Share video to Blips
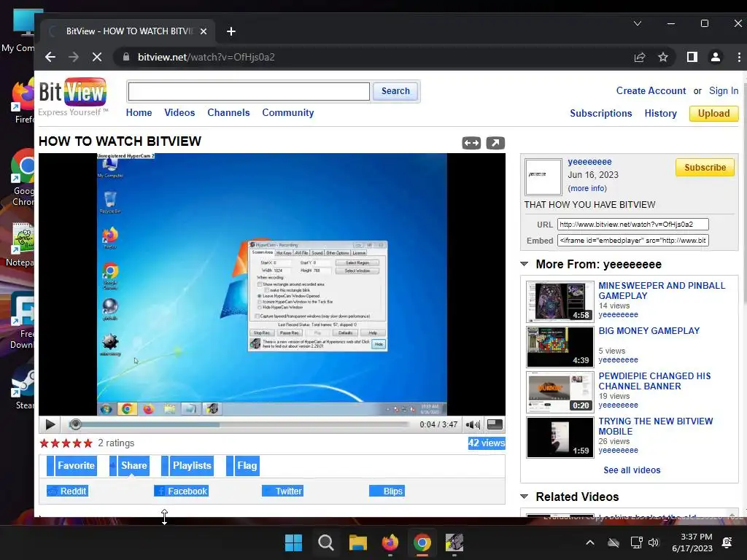Viewport: 747px width, 560px height. (x=387, y=491)
